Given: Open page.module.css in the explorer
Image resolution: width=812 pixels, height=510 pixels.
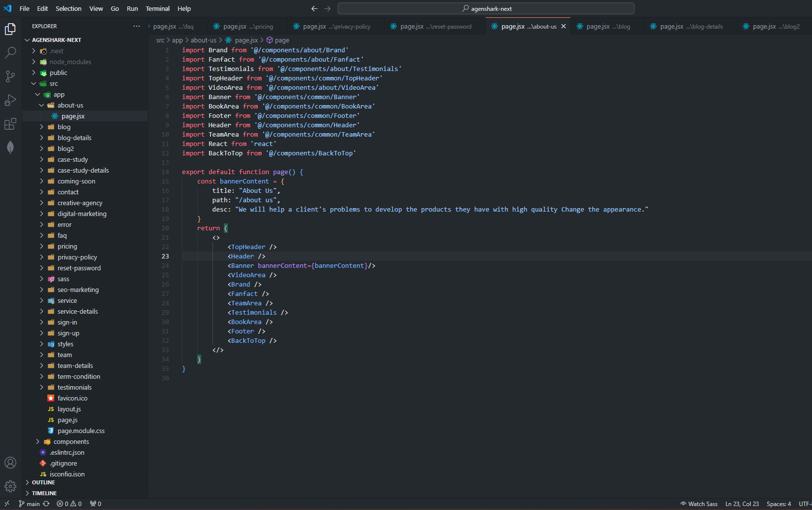Looking at the screenshot, I should click(81, 431).
